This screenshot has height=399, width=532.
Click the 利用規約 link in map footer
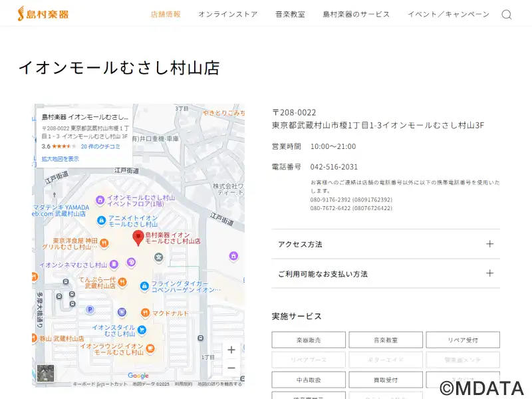coord(184,384)
